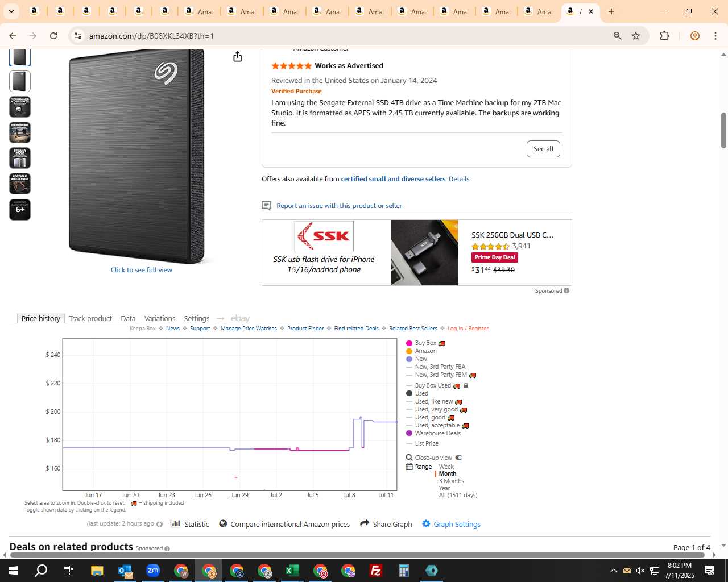Open Outlook from the taskbar

click(x=125, y=571)
